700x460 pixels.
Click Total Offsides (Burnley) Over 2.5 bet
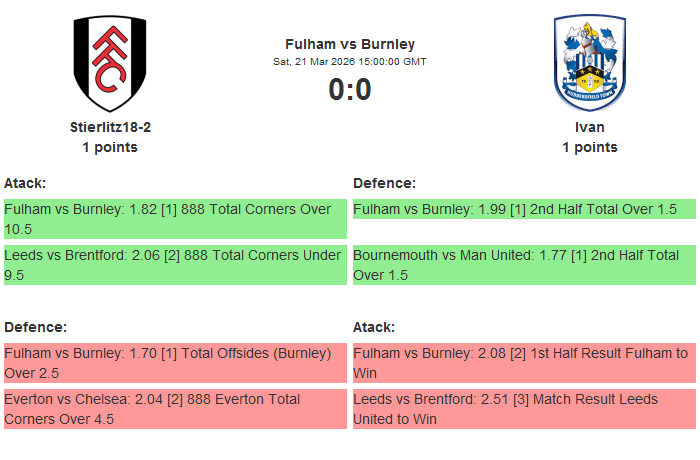pos(174,363)
